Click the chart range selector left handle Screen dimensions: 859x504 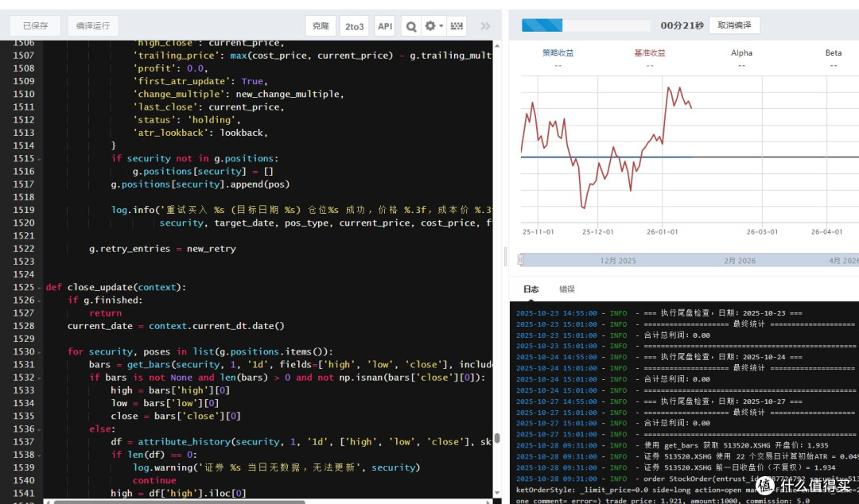pos(520,260)
